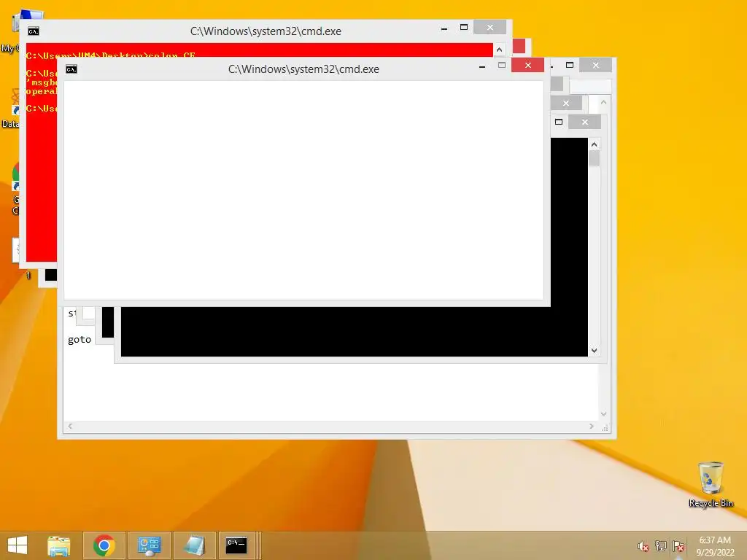Click Notepad vertical scroll-down arrow
The height and width of the screenshot is (560, 747).
pyautogui.click(x=603, y=414)
